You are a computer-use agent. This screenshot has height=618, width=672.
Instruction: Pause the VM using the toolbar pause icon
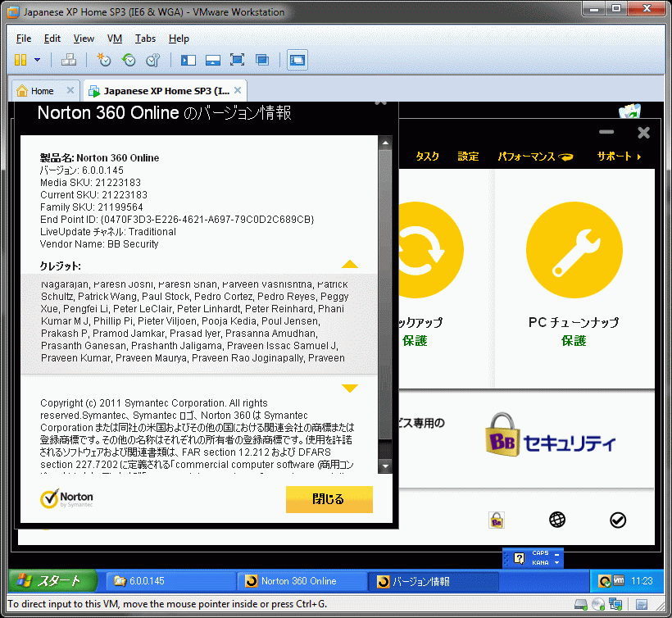click(x=20, y=60)
